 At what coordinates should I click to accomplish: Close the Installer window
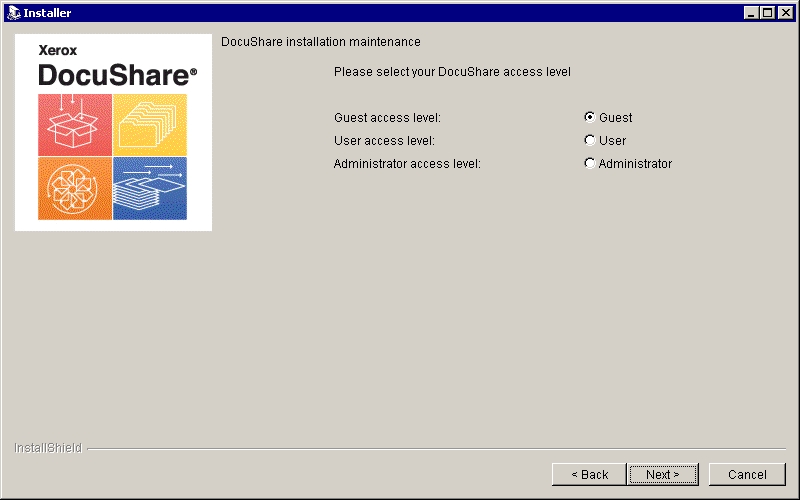[x=786, y=13]
